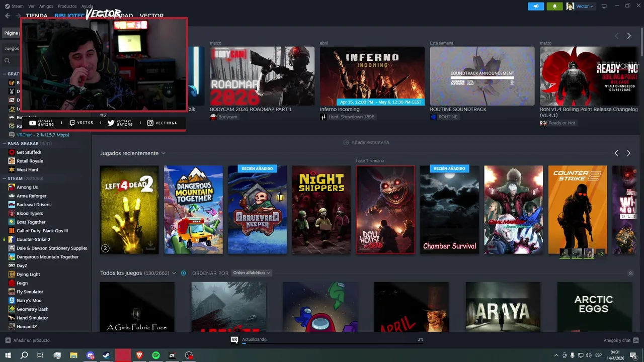Click the VR icon in the bottom bar

[234, 340]
